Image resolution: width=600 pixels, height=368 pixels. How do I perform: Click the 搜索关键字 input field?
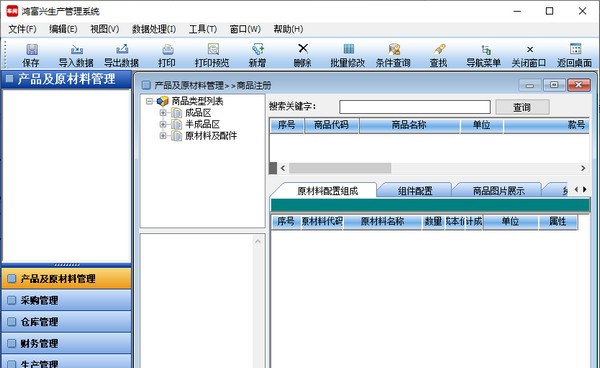tap(415, 107)
